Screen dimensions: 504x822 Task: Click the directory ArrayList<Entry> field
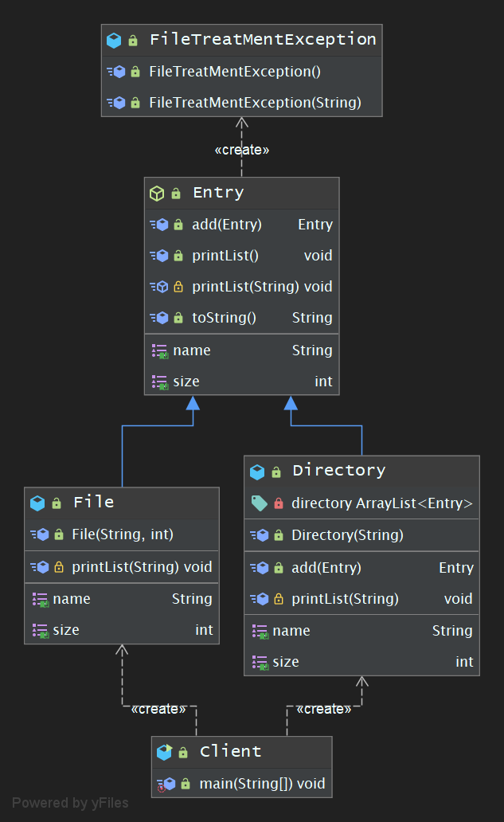pyautogui.click(x=382, y=503)
